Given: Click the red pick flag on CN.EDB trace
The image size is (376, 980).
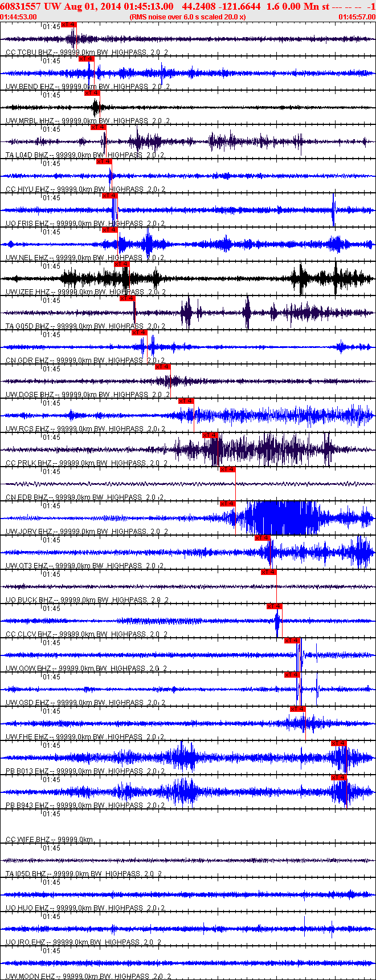Looking at the screenshot, I should [227, 469].
